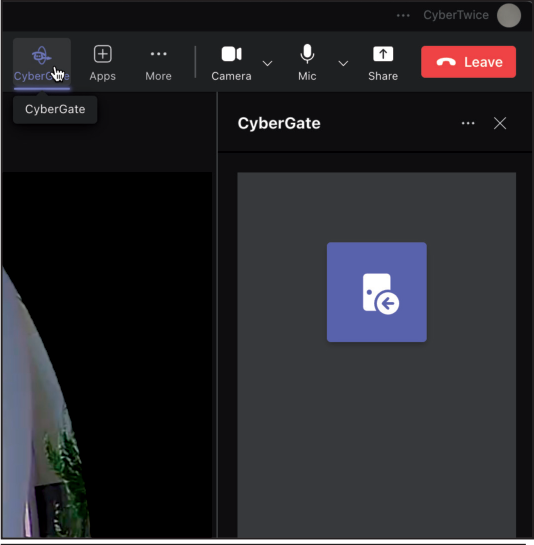Expand the Camera options chevron

pos(267,63)
